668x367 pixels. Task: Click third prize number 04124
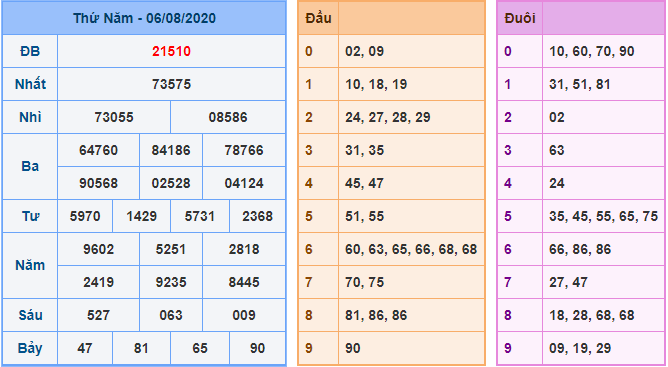click(x=244, y=183)
